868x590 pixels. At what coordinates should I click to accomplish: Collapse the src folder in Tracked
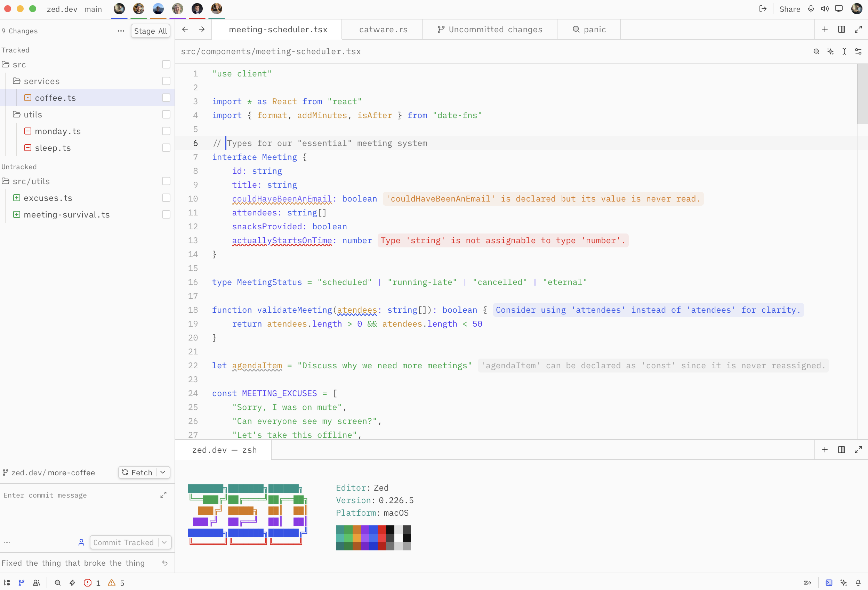pos(6,65)
